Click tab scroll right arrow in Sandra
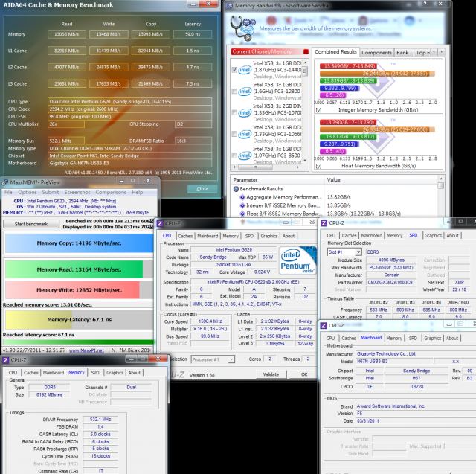The width and height of the screenshot is (476, 474). pyautogui.click(x=441, y=52)
